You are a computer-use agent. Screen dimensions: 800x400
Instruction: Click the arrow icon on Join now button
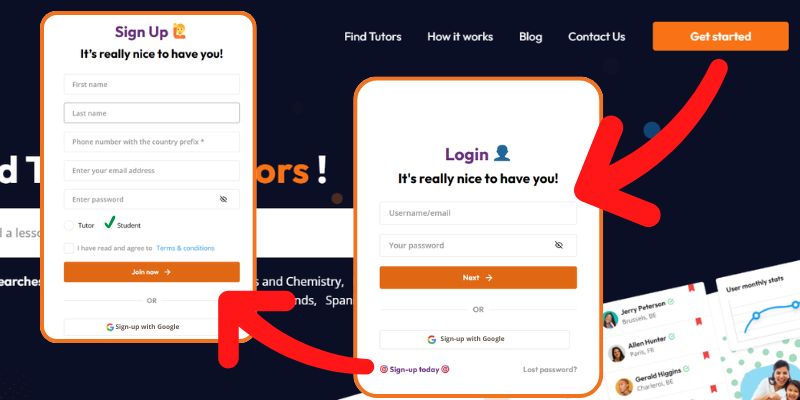tap(167, 272)
